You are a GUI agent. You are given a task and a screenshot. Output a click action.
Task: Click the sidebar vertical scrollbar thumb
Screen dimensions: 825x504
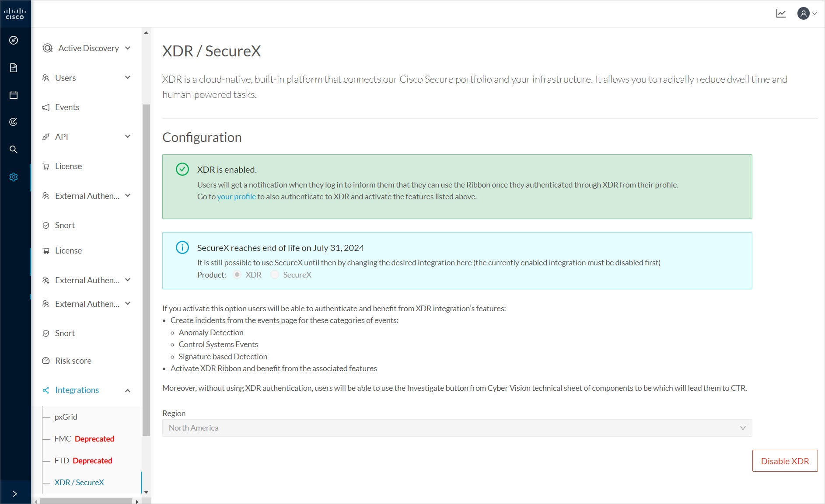[x=146, y=270]
